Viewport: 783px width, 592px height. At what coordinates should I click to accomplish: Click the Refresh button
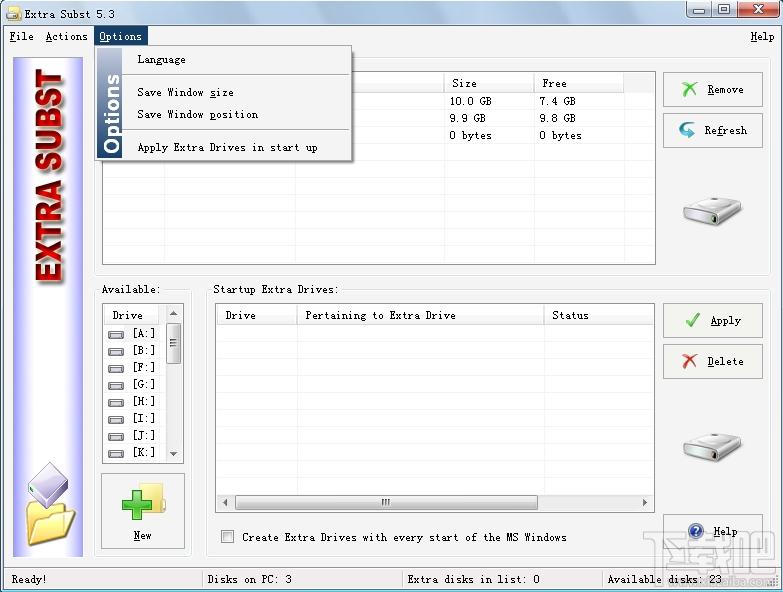pyautogui.click(x=713, y=130)
